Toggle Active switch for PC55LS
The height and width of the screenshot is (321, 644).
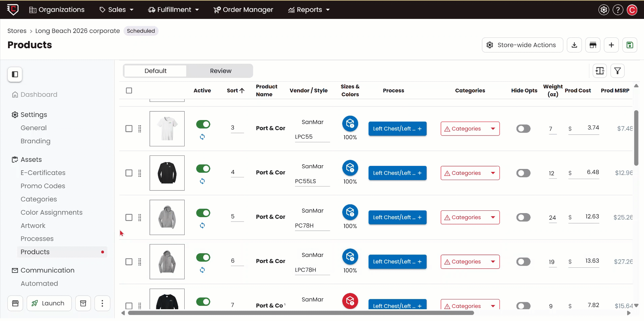click(x=203, y=169)
